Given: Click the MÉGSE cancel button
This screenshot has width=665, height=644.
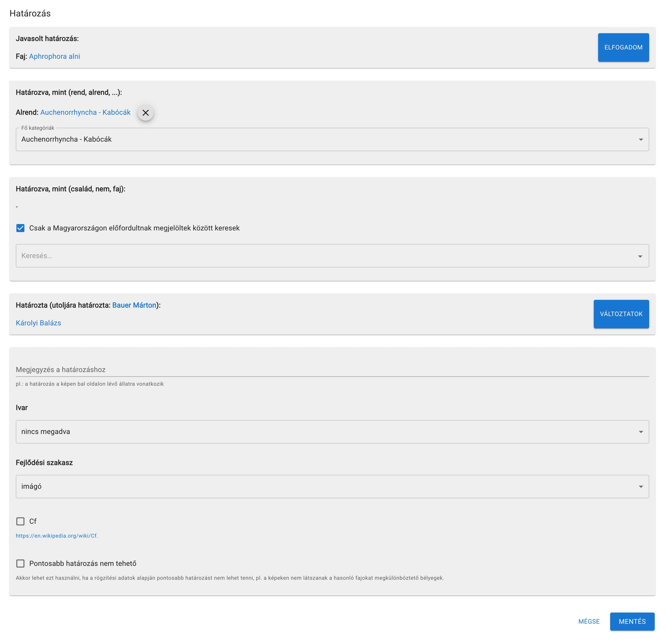Looking at the screenshot, I should click(589, 621).
